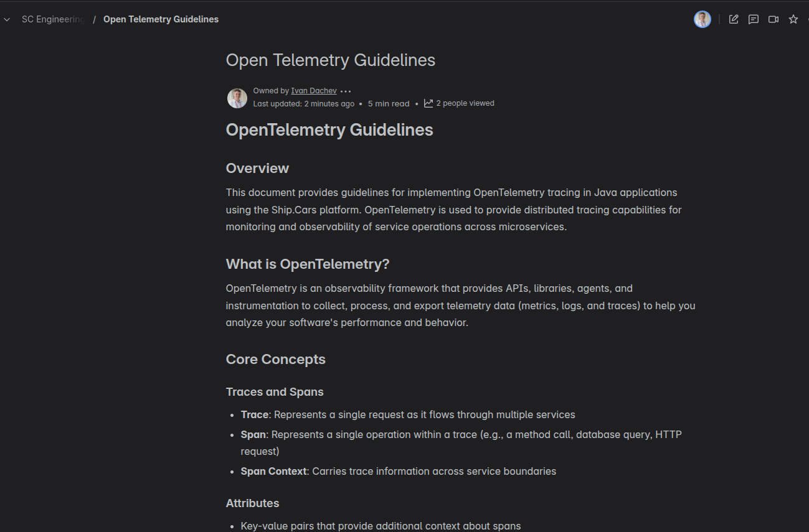The image size is (809, 532).
Task: Select SC Engineering in the breadcrumb
Action: pyautogui.click(x=53, y=19)
